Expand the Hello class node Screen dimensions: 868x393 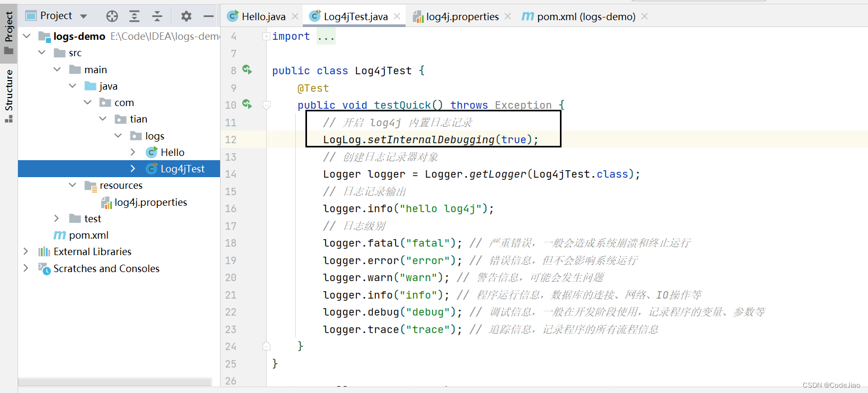133,152
